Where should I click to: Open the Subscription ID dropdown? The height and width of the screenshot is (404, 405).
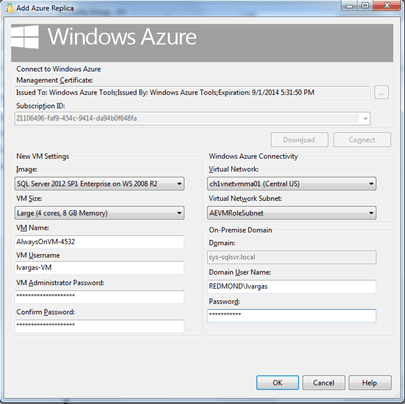point(365,118)
